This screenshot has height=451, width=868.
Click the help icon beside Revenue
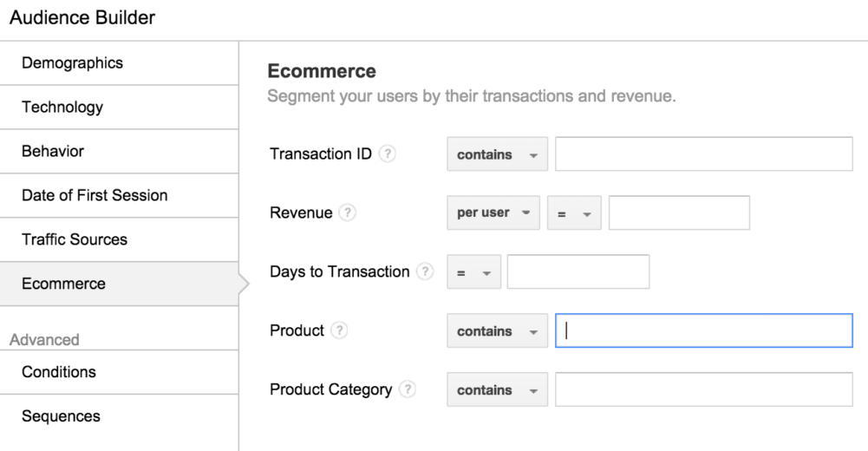click(347, 212)
